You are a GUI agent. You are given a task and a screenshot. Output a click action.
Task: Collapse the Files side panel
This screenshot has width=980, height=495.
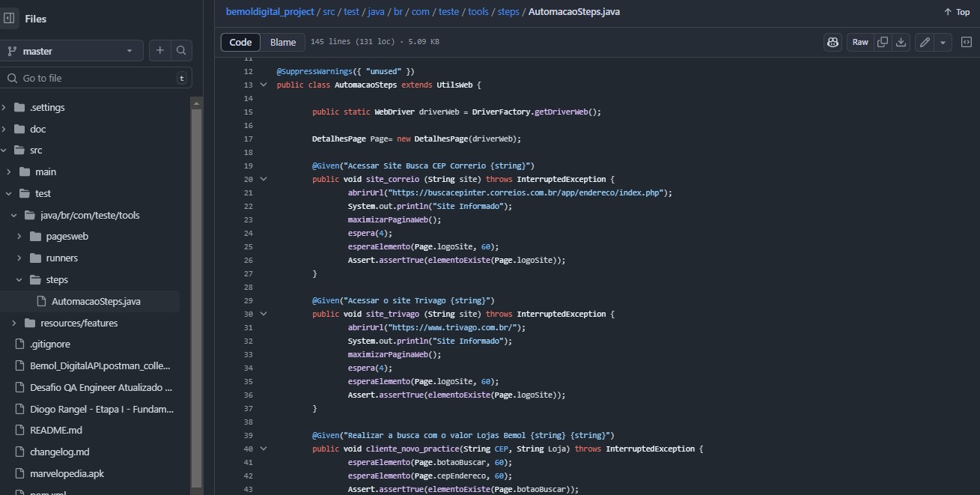click(10, 19)
